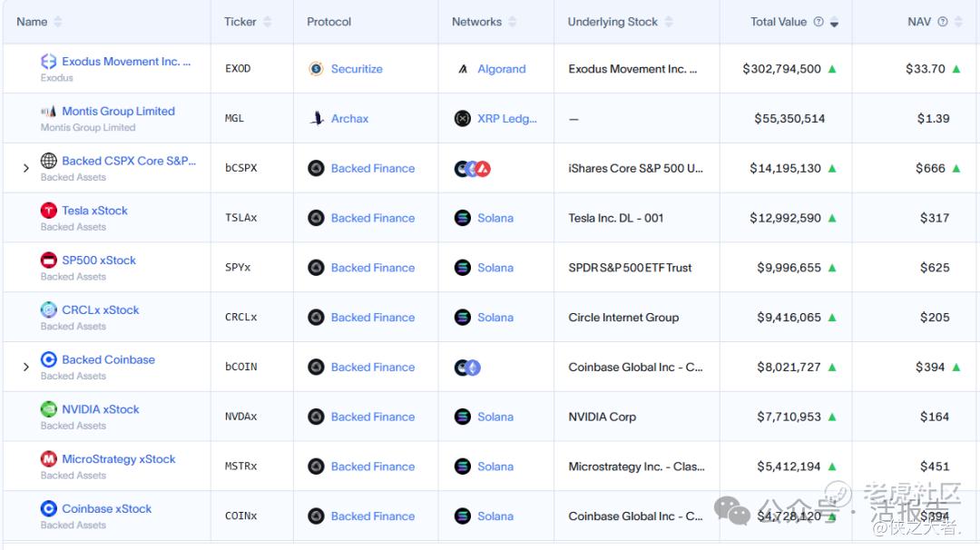The height and width of the screenshot is (550, 980).
Task: Select total value $14,195,130
Action: pos(786,168)
